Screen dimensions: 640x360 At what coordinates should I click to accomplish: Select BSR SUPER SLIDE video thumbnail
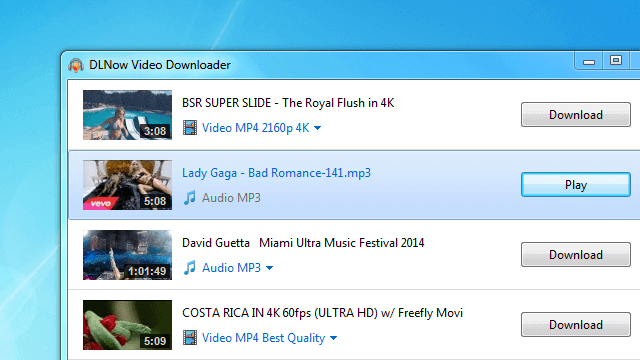coord(127,115)
